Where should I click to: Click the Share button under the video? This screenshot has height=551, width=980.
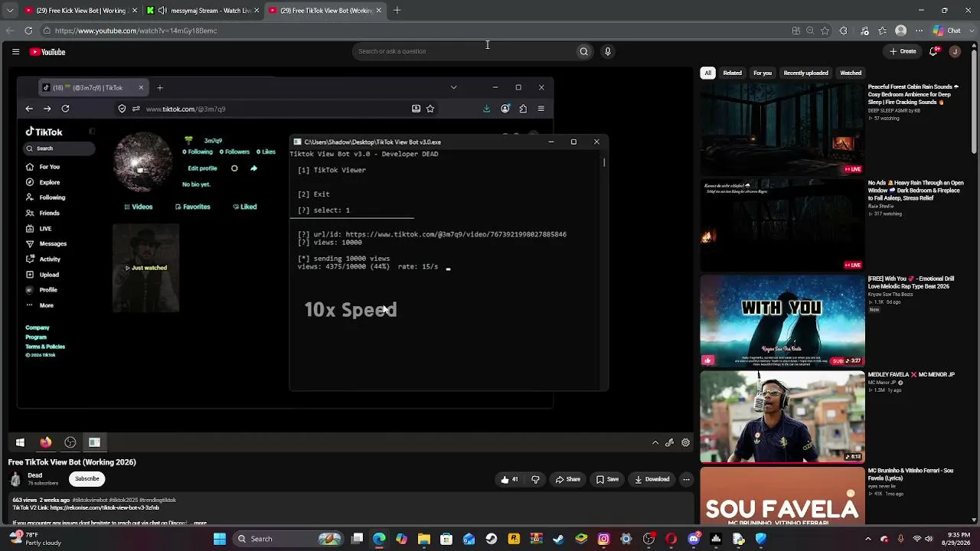pos(568,479)
